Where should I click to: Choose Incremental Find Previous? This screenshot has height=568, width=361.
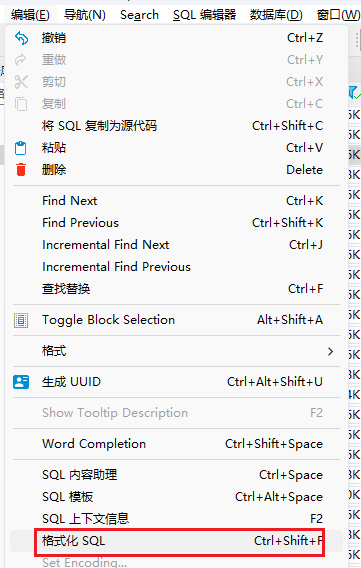[x=176, y=267]
